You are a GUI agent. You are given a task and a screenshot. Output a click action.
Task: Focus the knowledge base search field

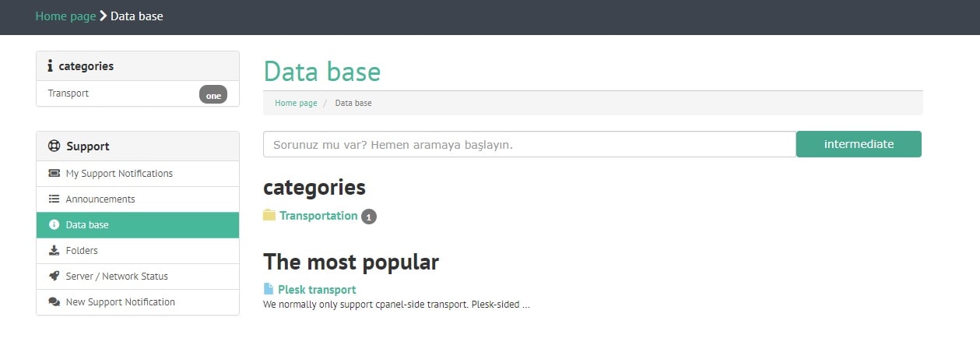[x=529, y=144]
